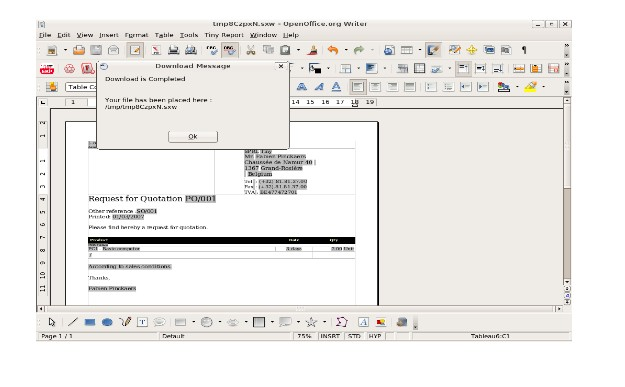Image resolution: width=625 pixels, height=387 pixels.
Task: Open the Gallery
Action: (489, 50)
